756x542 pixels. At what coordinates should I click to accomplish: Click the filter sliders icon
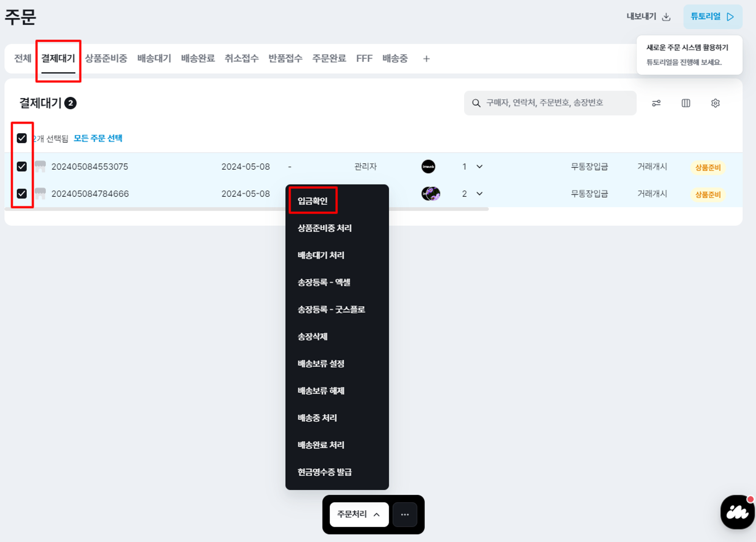pyautogui.click(x=656, y=103)
